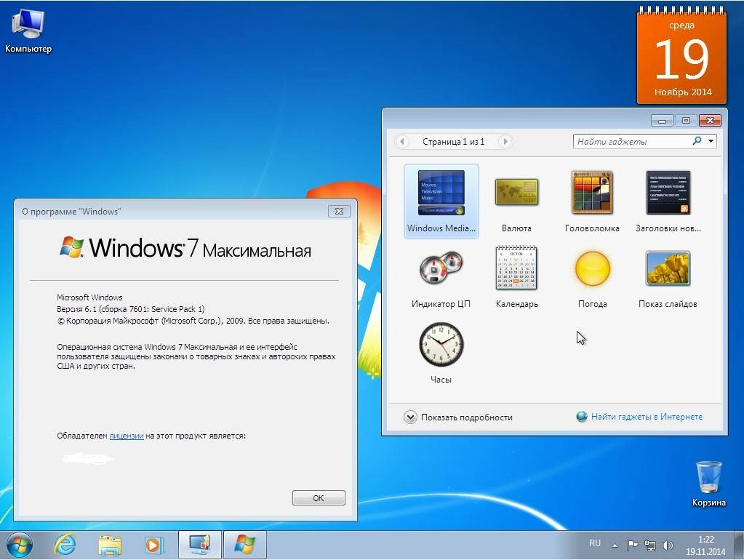This screenshot has height=560, width=744.
Task: Open the Start menu orb
Action: click(x=20, y=545)
